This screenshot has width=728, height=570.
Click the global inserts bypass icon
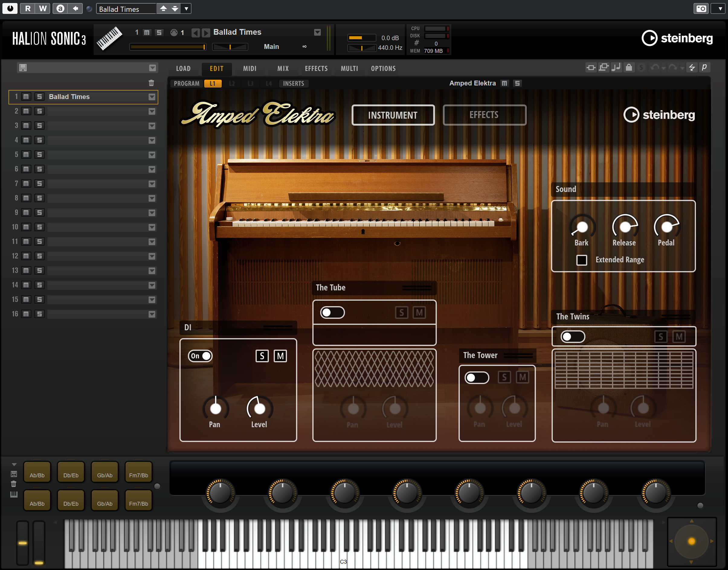(591, 68)
